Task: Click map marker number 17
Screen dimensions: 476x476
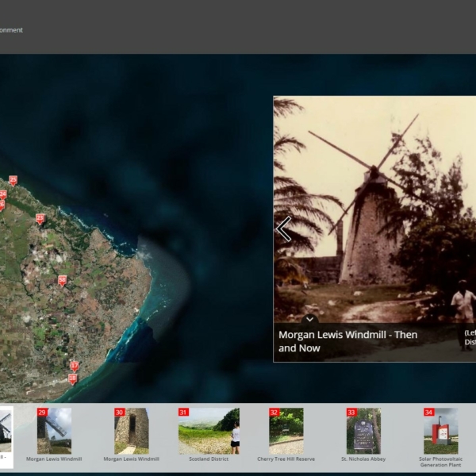Action: coord(74,366)
